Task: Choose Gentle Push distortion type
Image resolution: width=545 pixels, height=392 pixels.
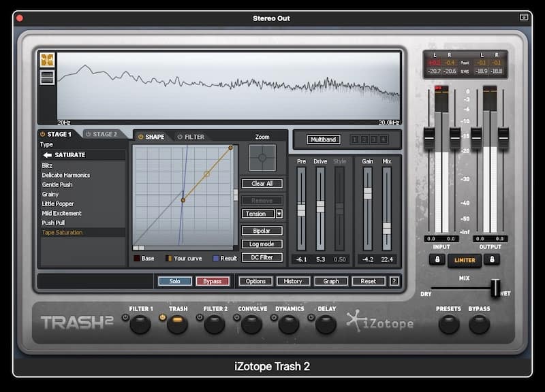Action: pos(82,184)
